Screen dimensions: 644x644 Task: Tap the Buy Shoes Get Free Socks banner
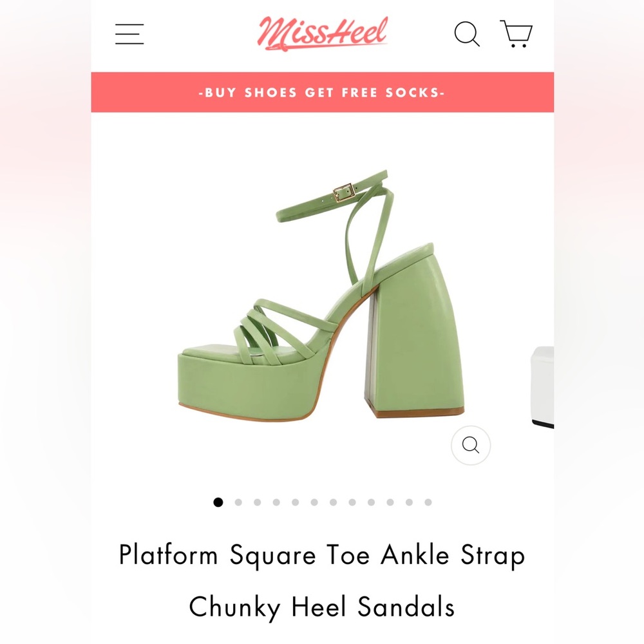(323, 92)
